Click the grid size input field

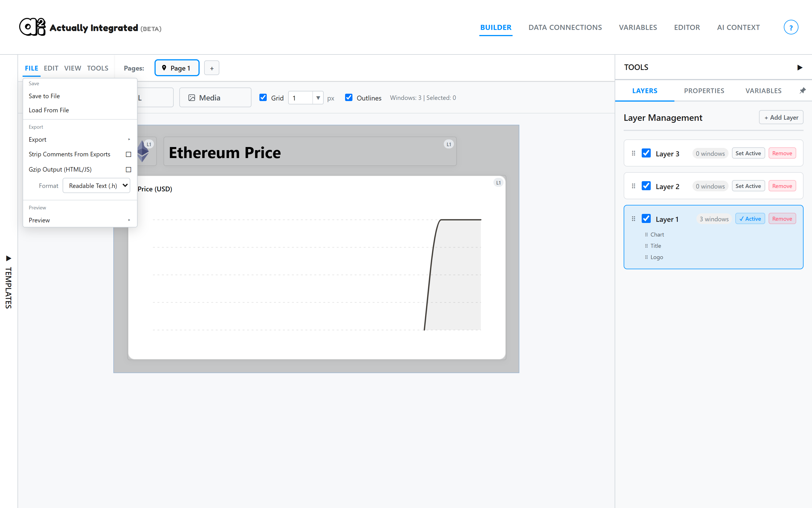[301, 98]
